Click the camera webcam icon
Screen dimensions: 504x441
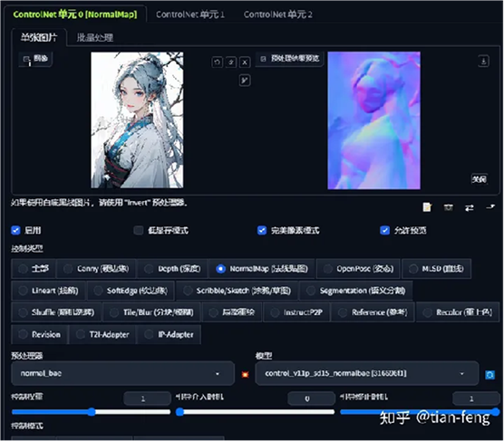coord(449,207)
